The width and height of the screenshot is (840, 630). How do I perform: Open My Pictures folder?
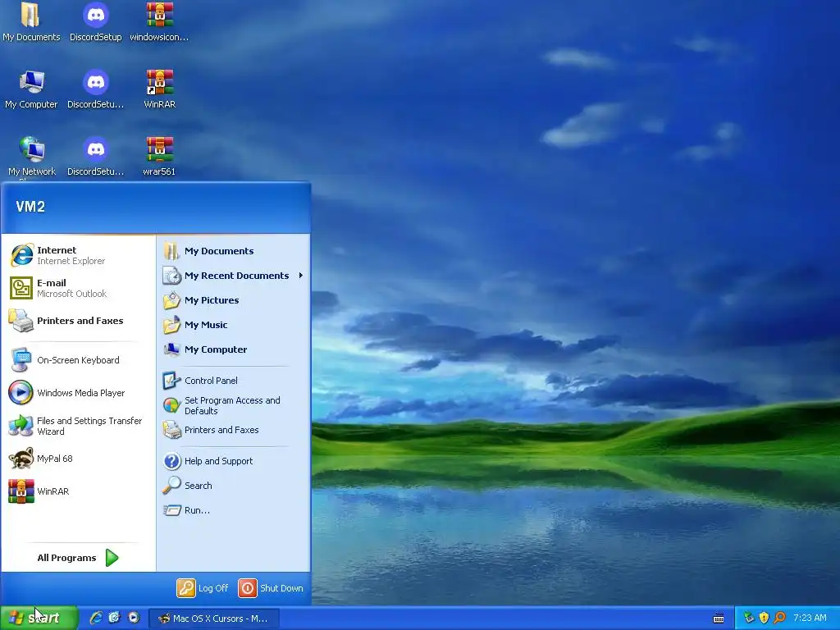point(233,300)
